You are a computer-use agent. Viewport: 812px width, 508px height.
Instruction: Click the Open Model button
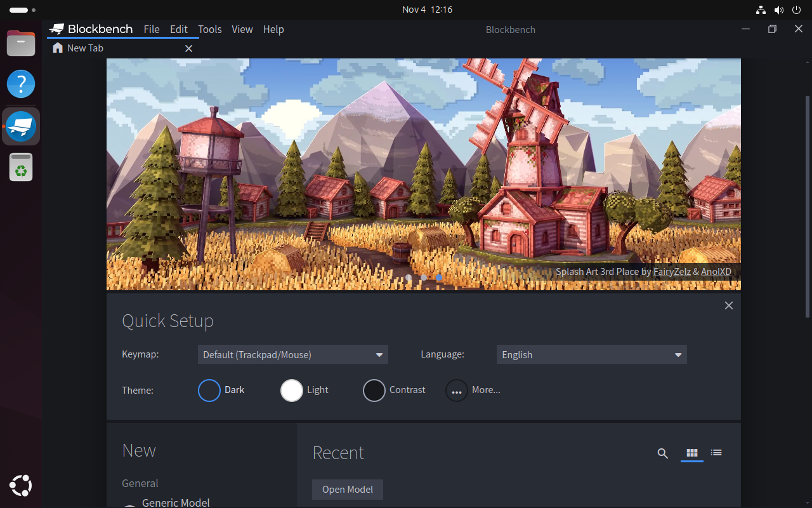pos(348,490)
